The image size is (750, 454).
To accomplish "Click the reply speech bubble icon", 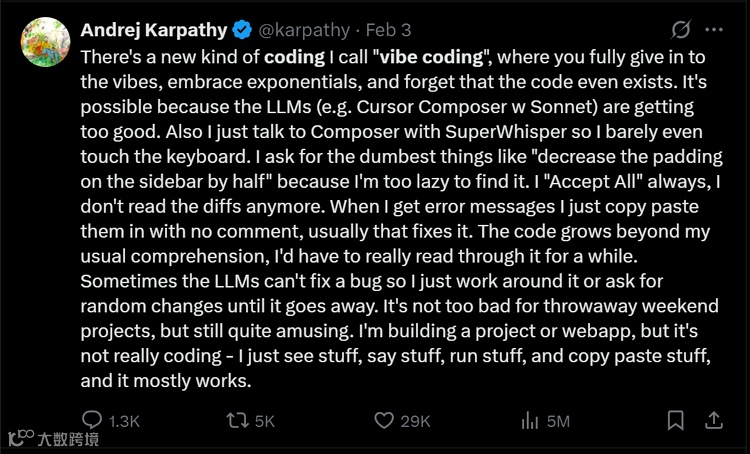I will point(92,420).
